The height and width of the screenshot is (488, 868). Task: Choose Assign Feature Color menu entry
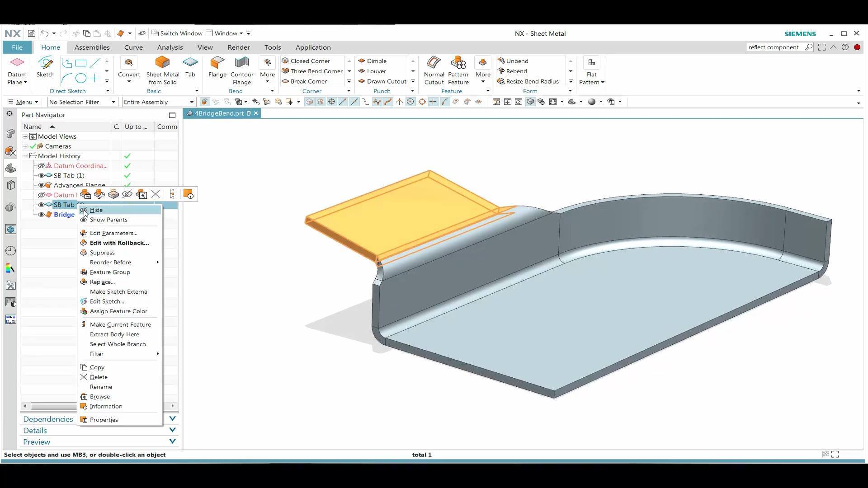[120, 311]
